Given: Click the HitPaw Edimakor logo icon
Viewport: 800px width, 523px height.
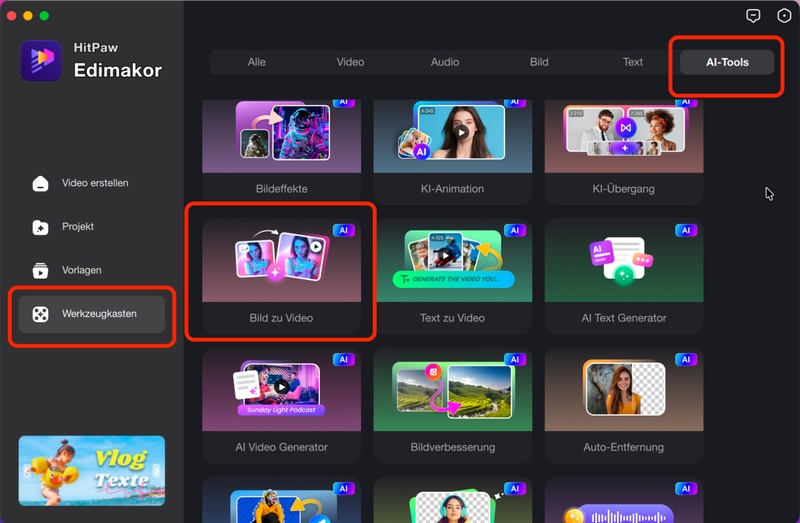Looking at the screenshot, I should [41, 60].
